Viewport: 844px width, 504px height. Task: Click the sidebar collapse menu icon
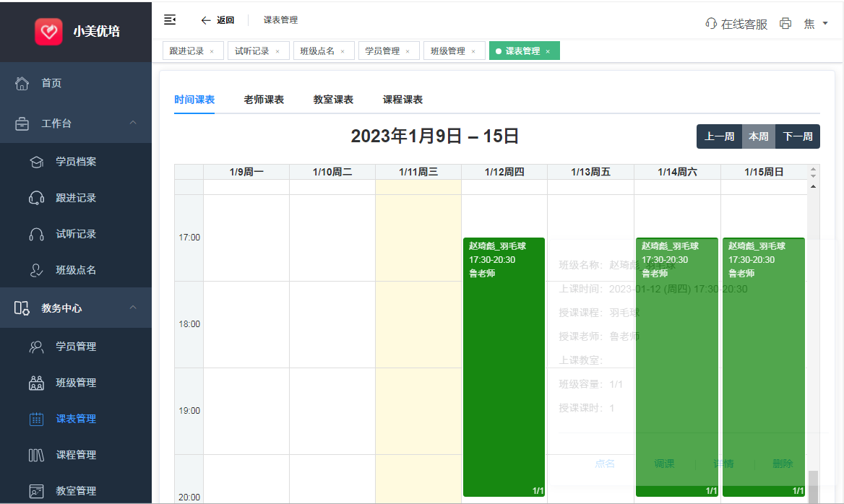click(x=170, y=19)
